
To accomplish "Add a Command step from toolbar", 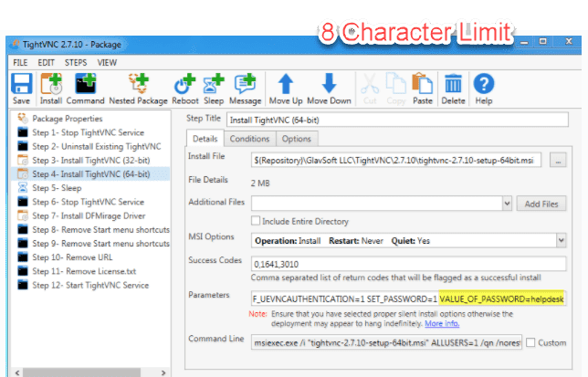I will click(x=85, y=89).
